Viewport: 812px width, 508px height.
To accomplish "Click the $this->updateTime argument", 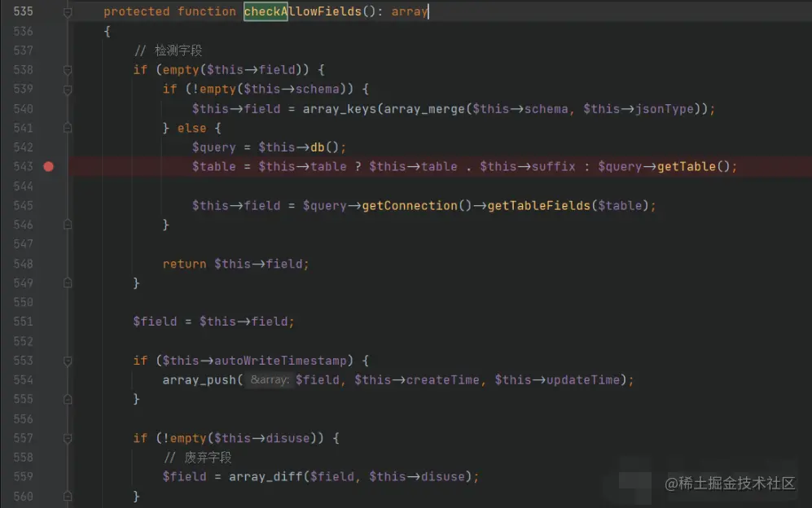I will point(557,380).
